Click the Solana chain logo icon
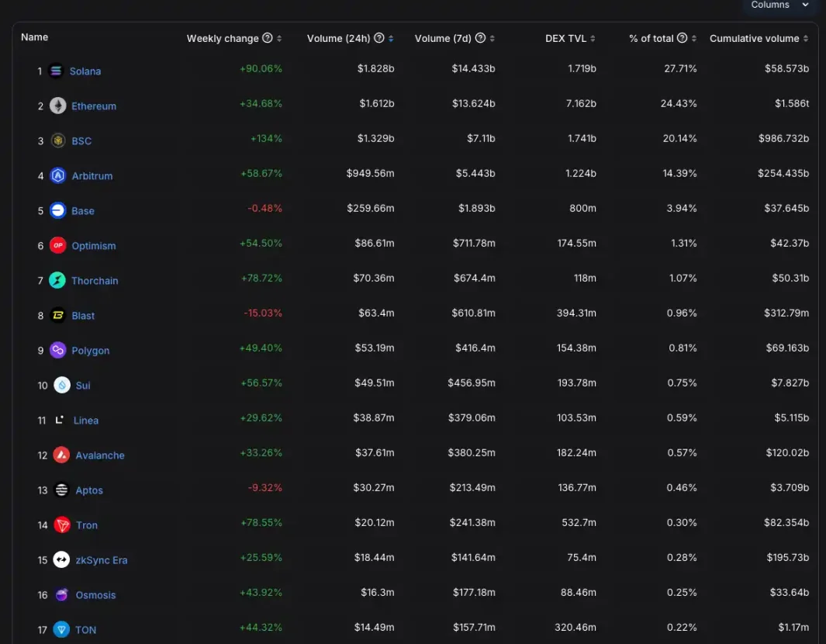826x644 pixels. (56, 71)
